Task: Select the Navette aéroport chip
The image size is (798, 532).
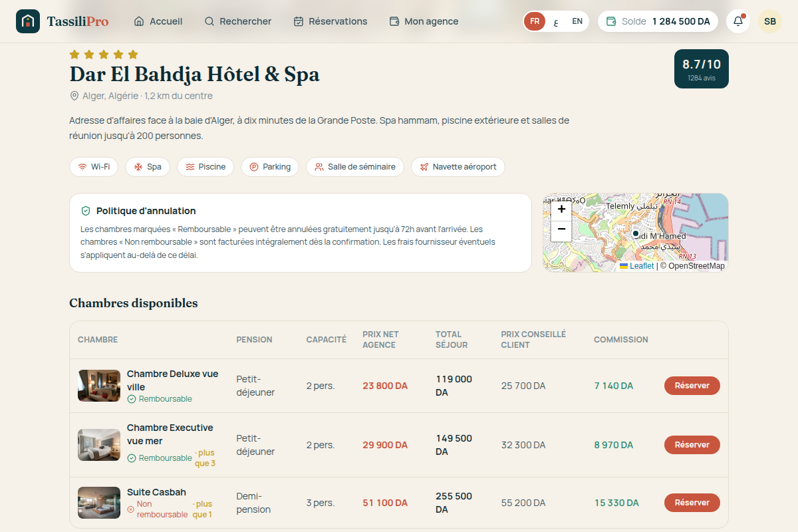Action: coord(458,167)
